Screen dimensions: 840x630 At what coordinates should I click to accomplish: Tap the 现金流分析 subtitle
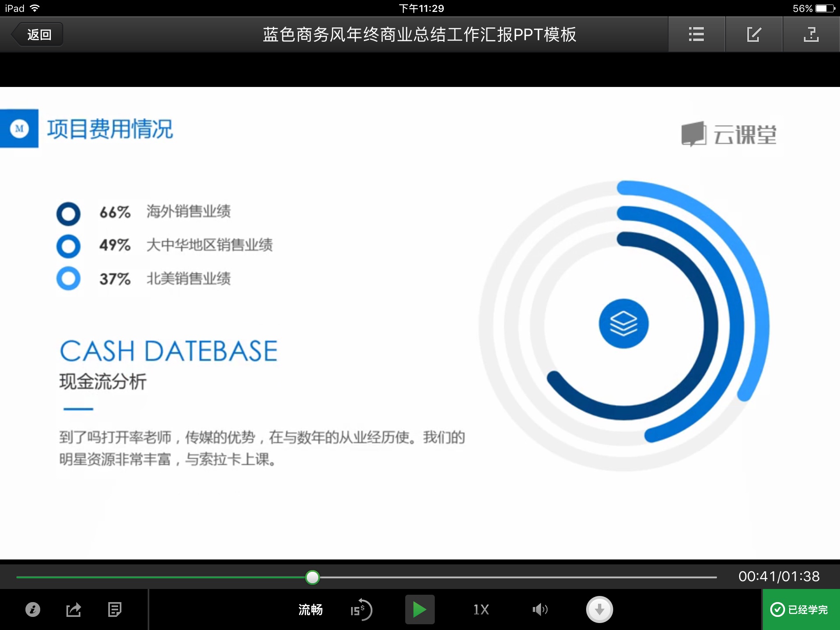tap(103, 381)
